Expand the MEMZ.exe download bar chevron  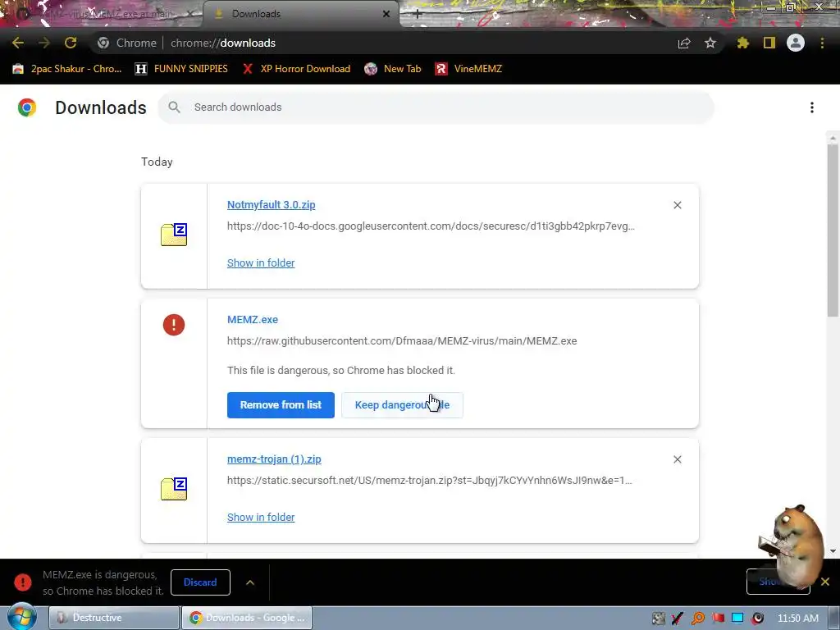pos(250,582)
